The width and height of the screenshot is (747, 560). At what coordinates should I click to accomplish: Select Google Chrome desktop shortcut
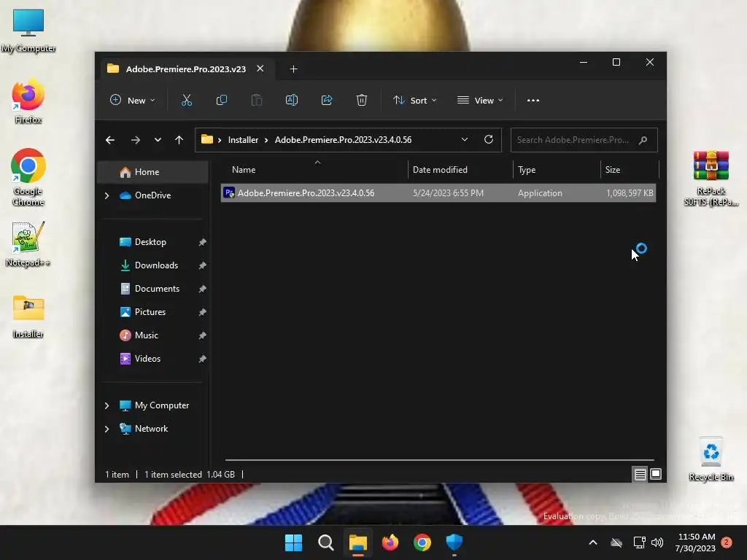click(28, 177)
